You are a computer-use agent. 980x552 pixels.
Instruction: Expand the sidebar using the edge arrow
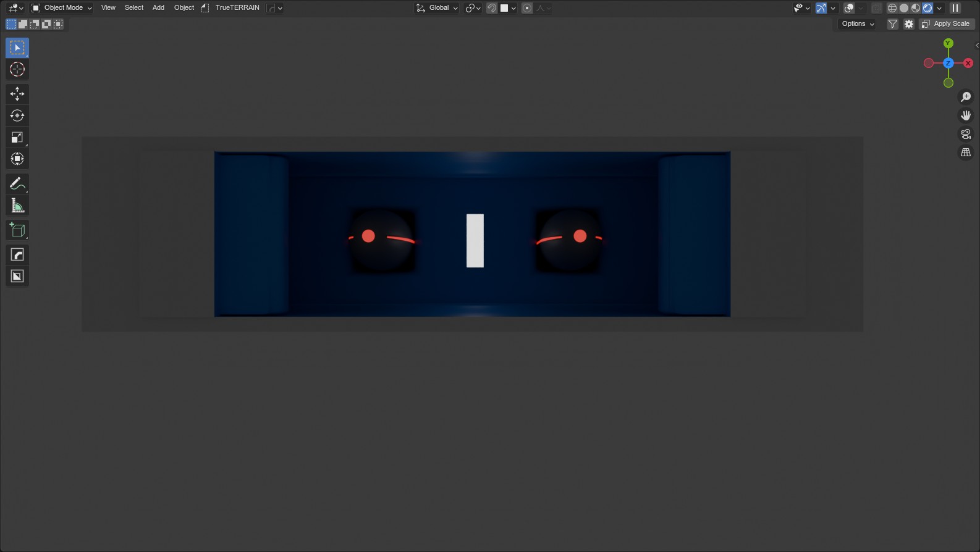[x=977, y=45]
